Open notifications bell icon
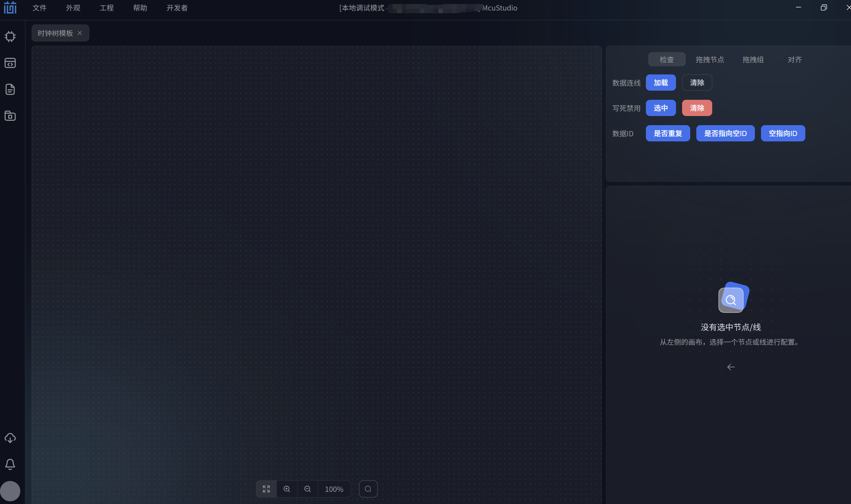This screenshot has width=851, height=504. coord(10,464)
